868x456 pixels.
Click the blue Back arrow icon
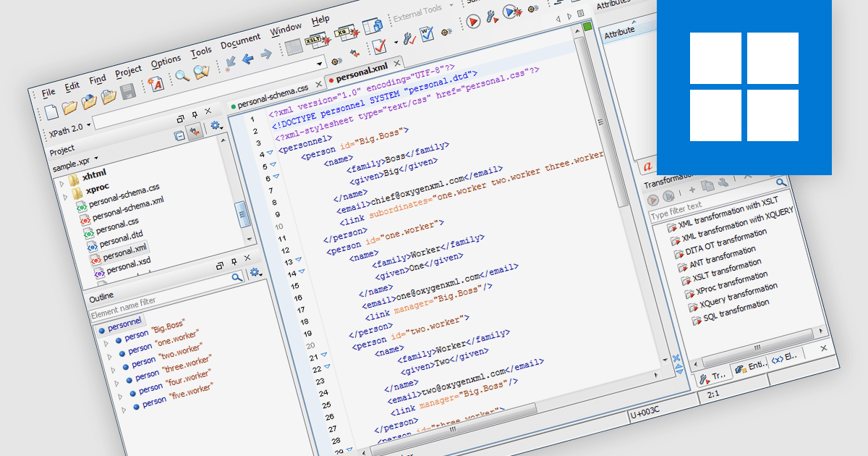coord(248,58)
